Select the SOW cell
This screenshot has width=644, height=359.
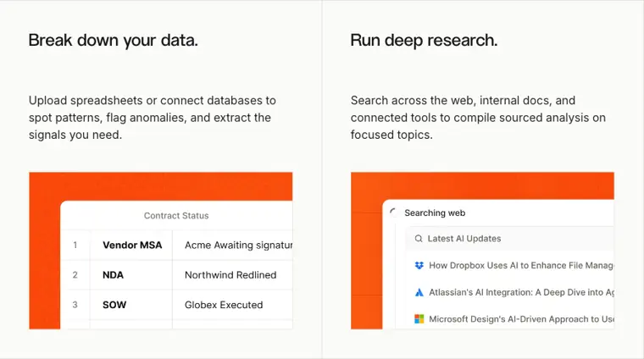coord(131,305)
